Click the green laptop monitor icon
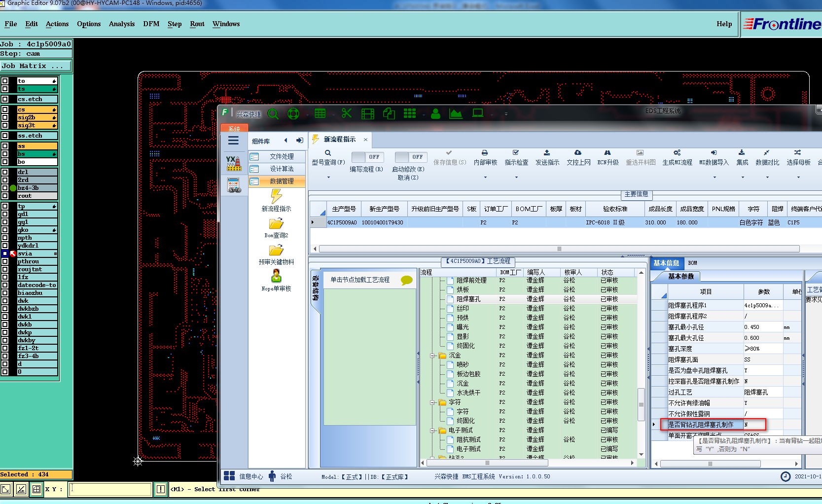Viewport: 822px width, 504px height. coord(478,113)
